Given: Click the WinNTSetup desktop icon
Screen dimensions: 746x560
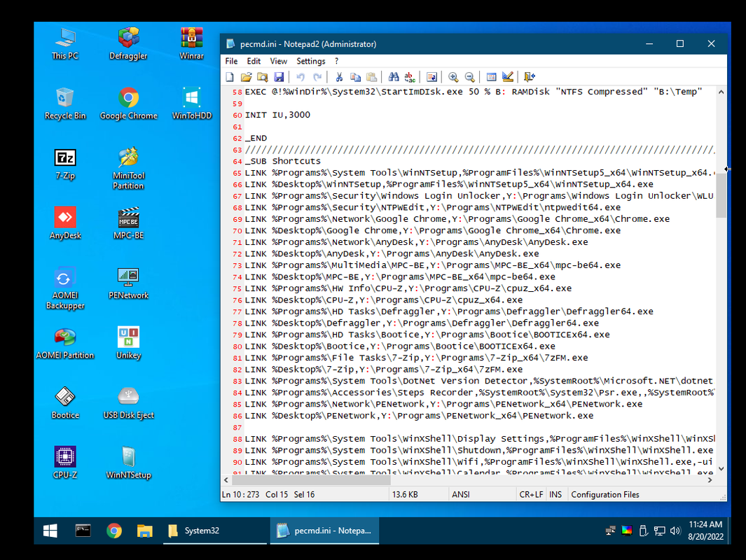Looking at the screenshot, I should (x=128, y=463).
